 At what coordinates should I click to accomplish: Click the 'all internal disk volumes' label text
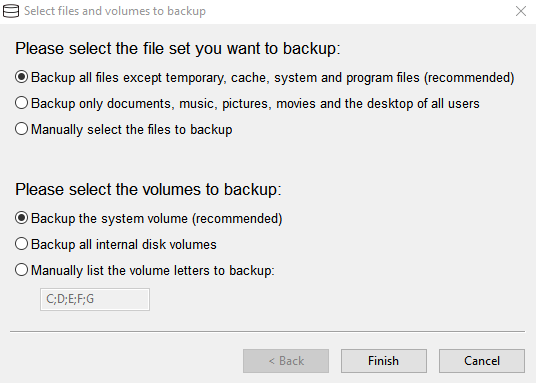[148, 245]
